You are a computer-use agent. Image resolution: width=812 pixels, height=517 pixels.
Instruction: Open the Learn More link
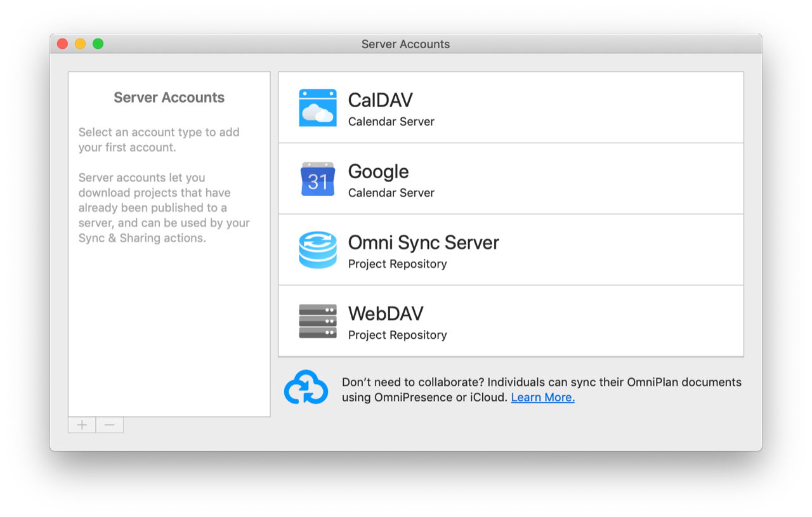542,398
